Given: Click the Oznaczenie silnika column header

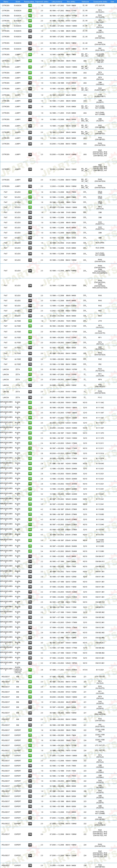Looking at the screenshot, I should [100, 2].
